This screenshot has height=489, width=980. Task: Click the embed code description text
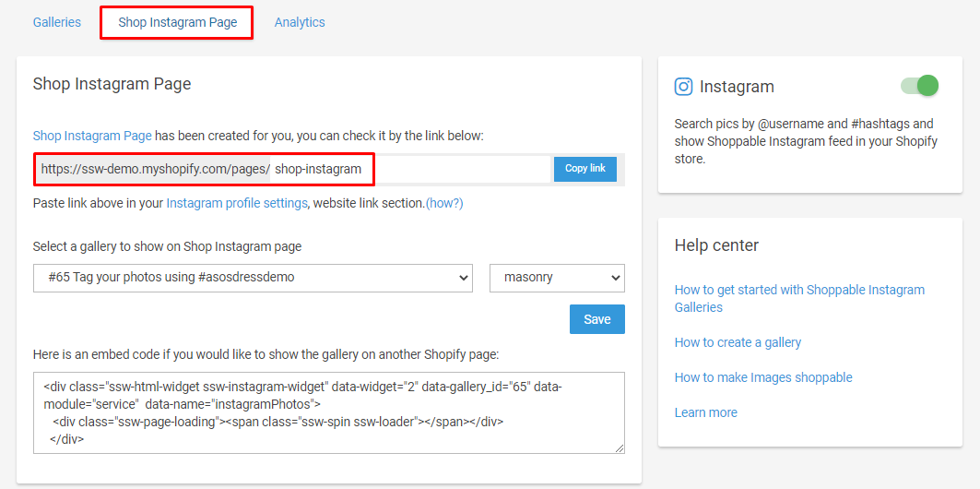click(266, 354)
